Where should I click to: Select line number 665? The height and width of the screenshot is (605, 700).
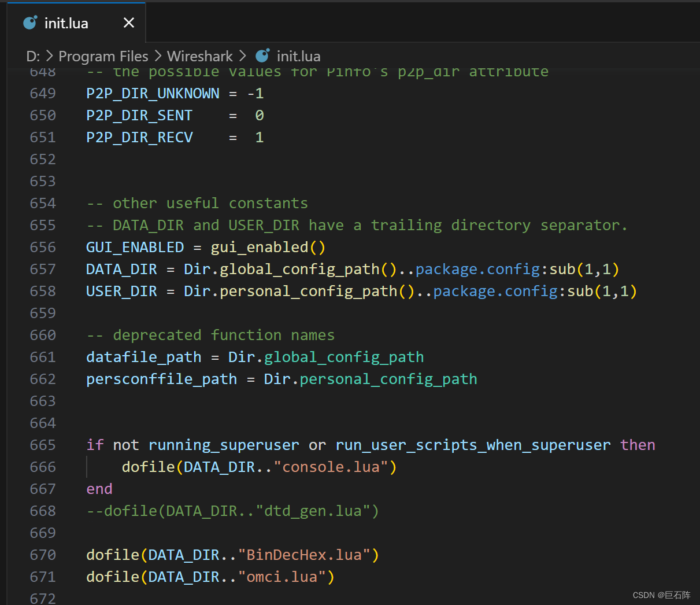pos(42,445)
